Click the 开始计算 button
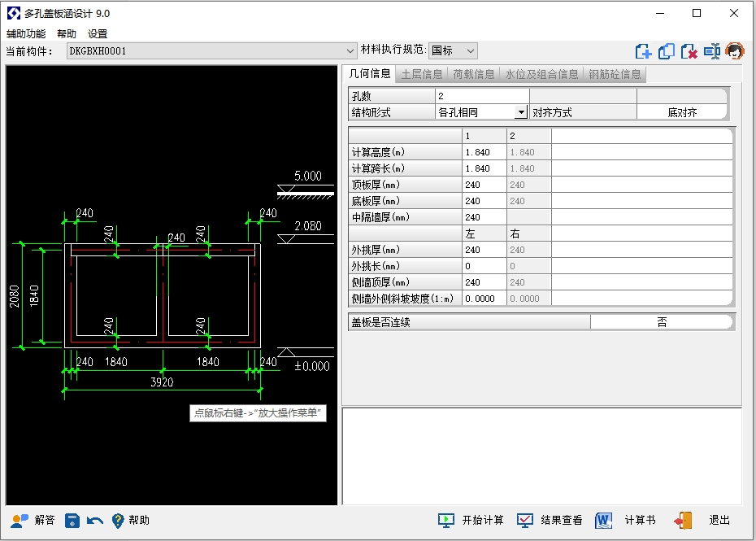756x541 pixels. tap(471, 520)
